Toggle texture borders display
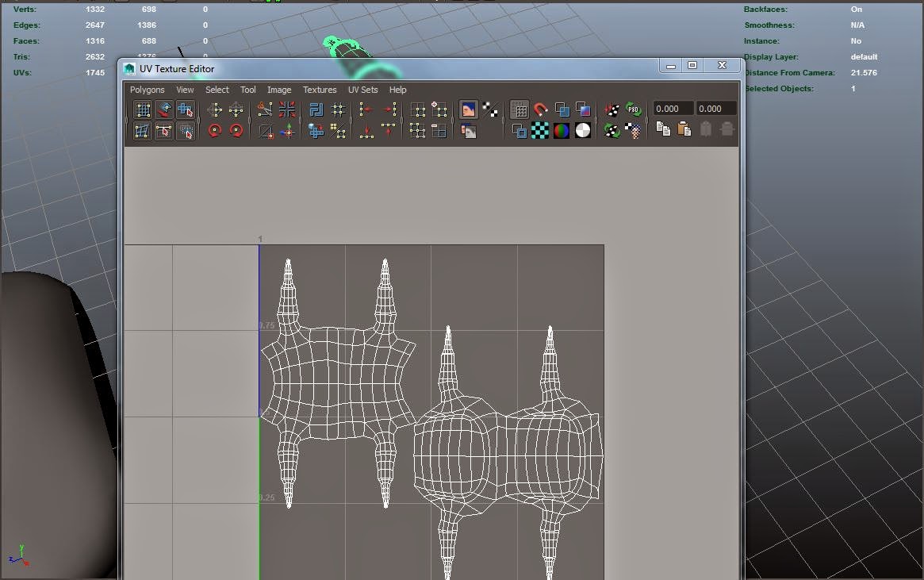The image size is (924, 580). [x=519, y=131]
